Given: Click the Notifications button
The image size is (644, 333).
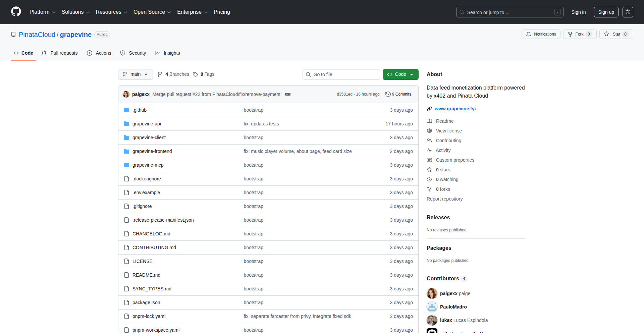Looking at the screenshot, I should [x=541, y=34].
